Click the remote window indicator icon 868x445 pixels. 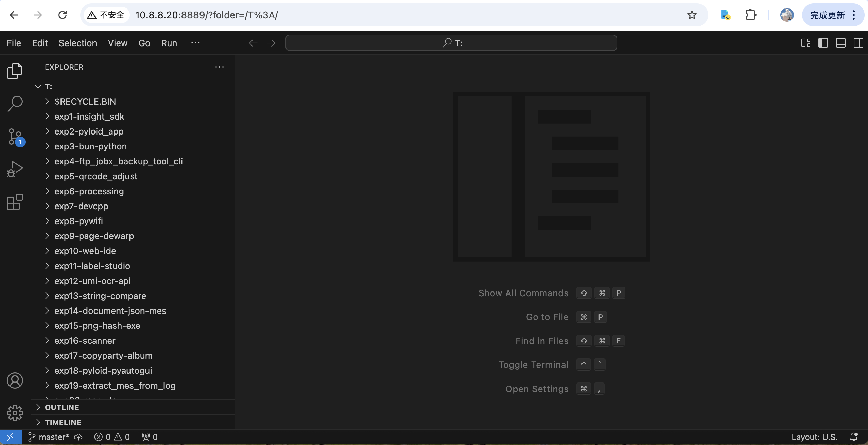11,437
